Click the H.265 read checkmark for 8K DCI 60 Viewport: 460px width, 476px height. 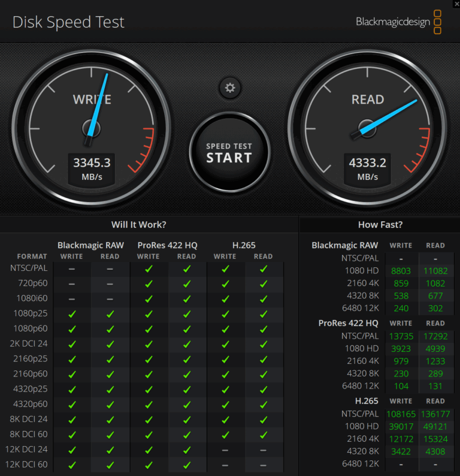[x=264, y=435]
